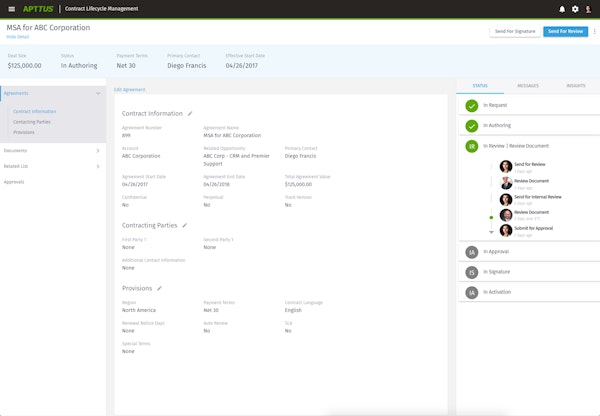The height and width of the screenshot is (416, 600).
Task: Open the notifications bell
Action: coord(562,9)
